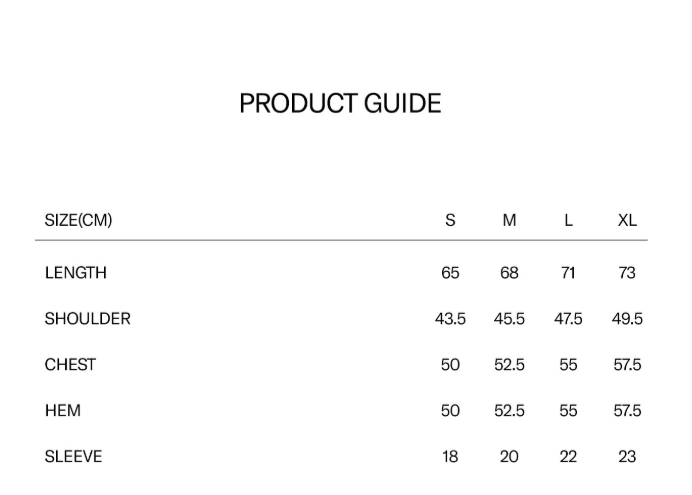Click the PRODUCT GUIDE heading
The width and height of the screenshot is (692, 495).
coord(340,103)
